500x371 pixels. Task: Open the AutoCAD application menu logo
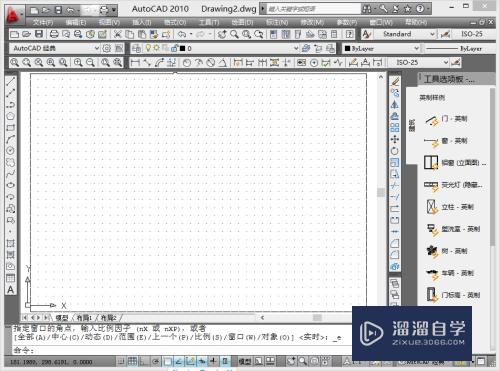13,14
